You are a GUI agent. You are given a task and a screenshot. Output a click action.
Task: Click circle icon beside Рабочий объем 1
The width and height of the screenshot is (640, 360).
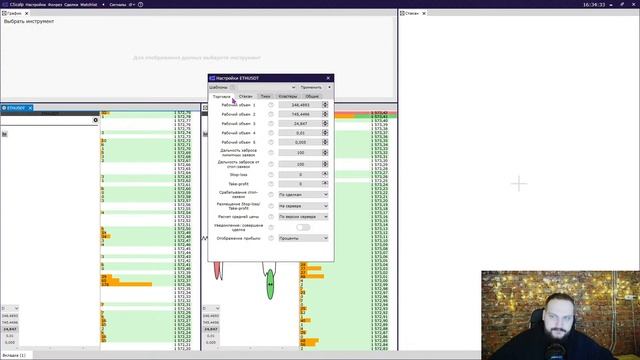(271, 105)
